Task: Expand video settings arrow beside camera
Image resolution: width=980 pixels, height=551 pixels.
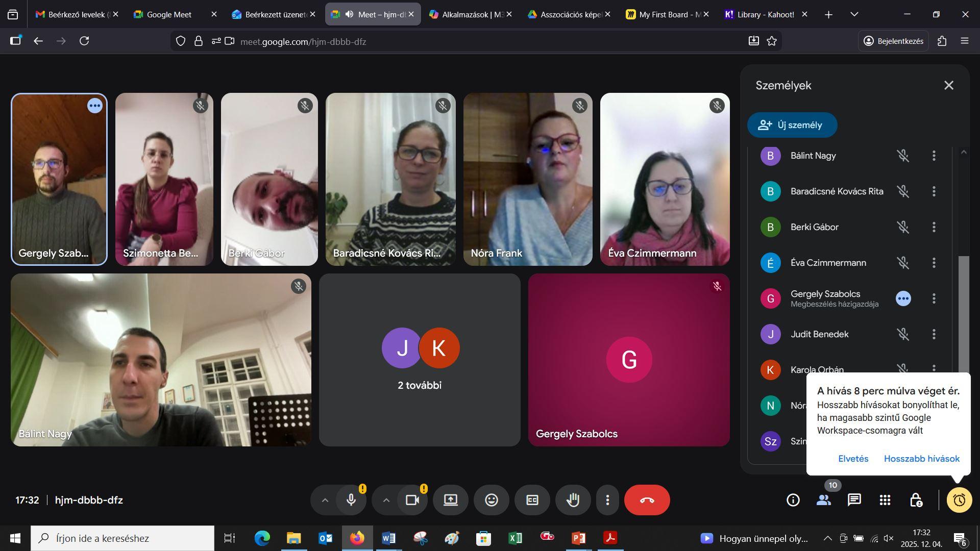Action: click(x=386, y=500)
